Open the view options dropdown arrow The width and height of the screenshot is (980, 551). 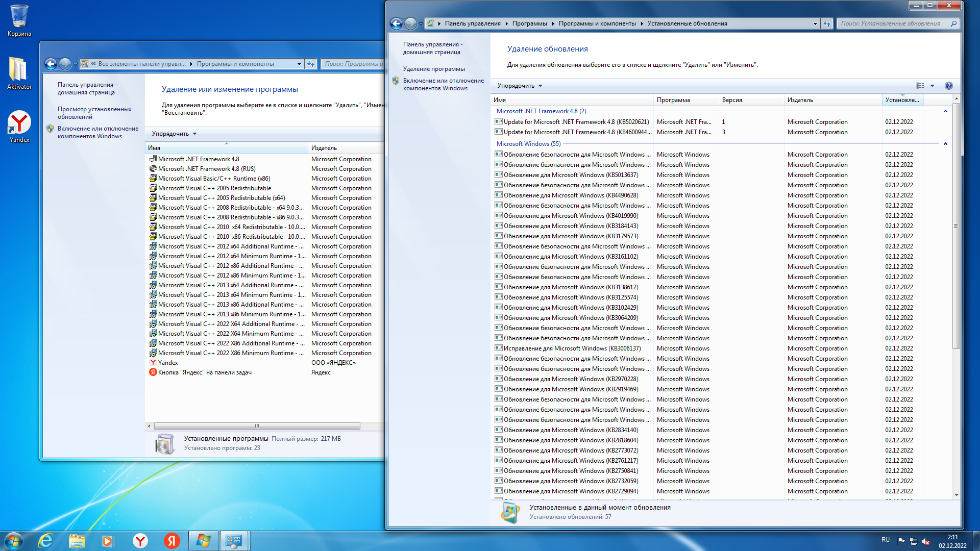[932, 86]
